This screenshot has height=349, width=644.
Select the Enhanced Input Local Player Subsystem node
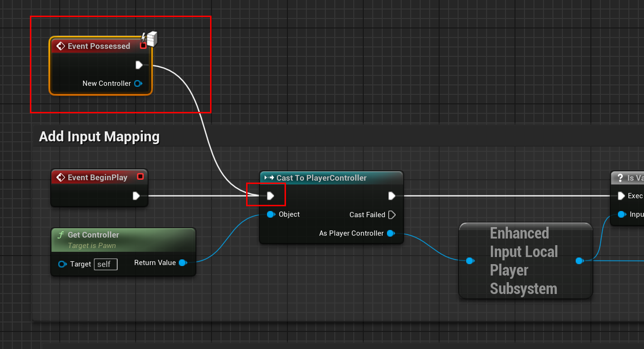click(x=524, y=261)
